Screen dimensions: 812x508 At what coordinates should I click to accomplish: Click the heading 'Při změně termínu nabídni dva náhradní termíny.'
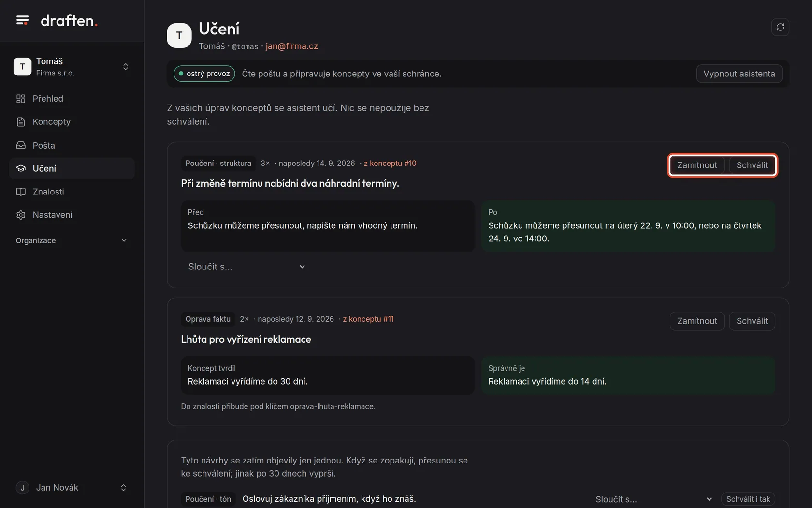click(x=290, y=183)
